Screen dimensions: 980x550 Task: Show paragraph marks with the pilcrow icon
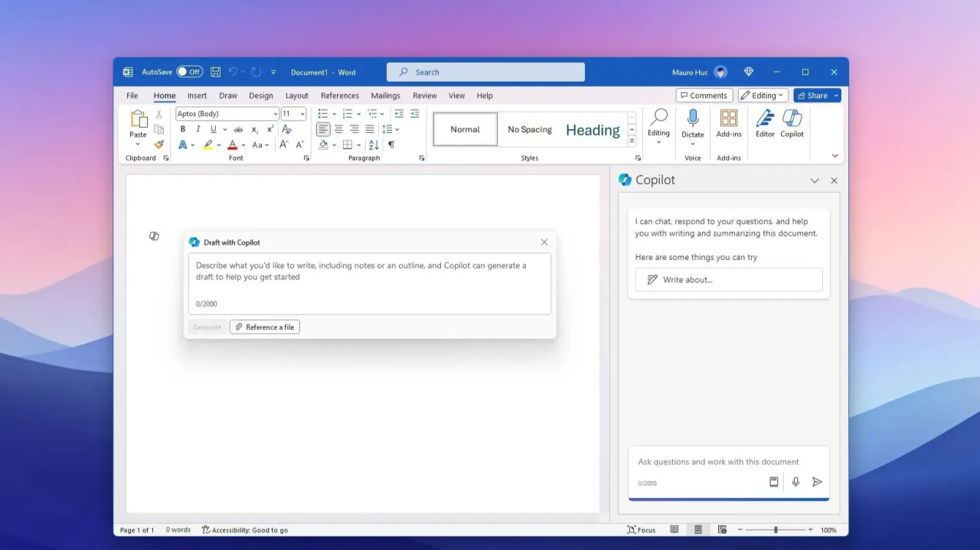click(391, 145)
